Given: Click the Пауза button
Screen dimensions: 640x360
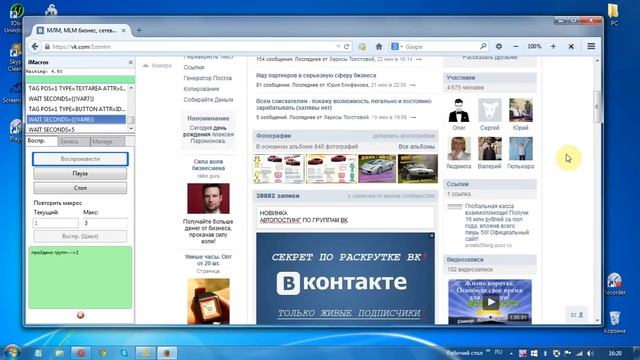Looking at the screenshot, I should [80, 173].
